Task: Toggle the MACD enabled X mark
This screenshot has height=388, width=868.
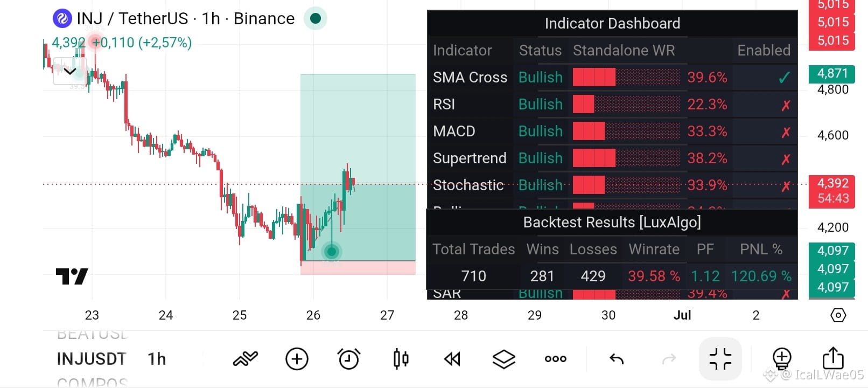Action: (786, 132)
